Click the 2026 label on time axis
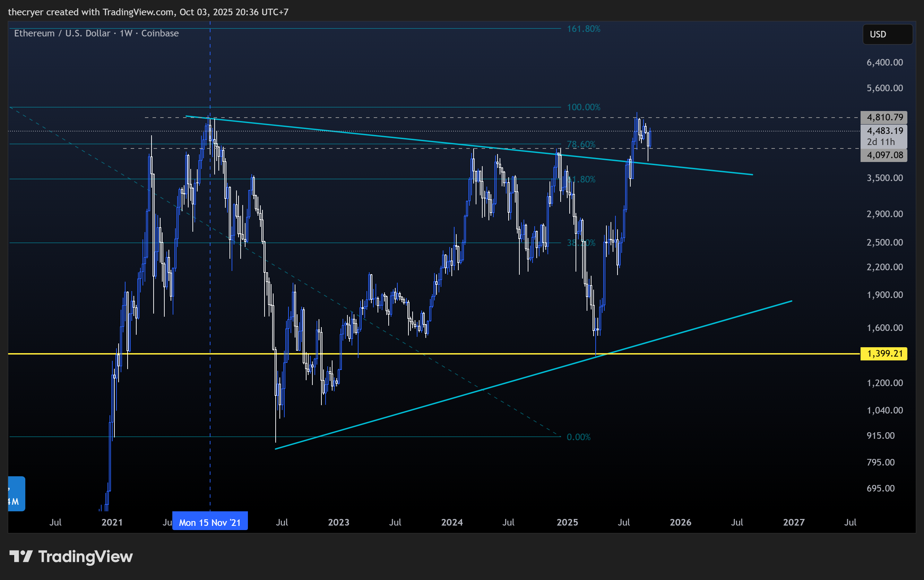The height and width of the screenshot is (580, 924). 681,522
